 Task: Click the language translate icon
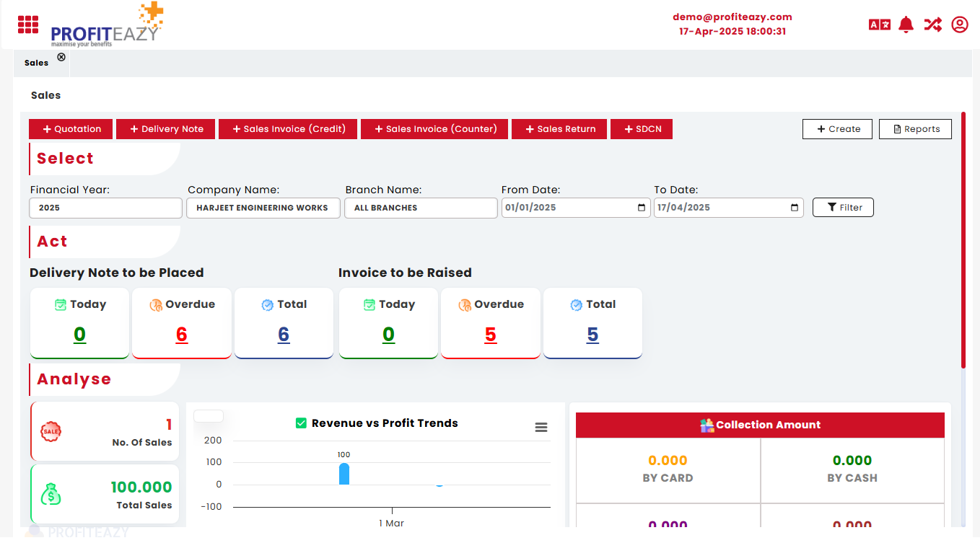pyautogui.click(x=879, y=25)
